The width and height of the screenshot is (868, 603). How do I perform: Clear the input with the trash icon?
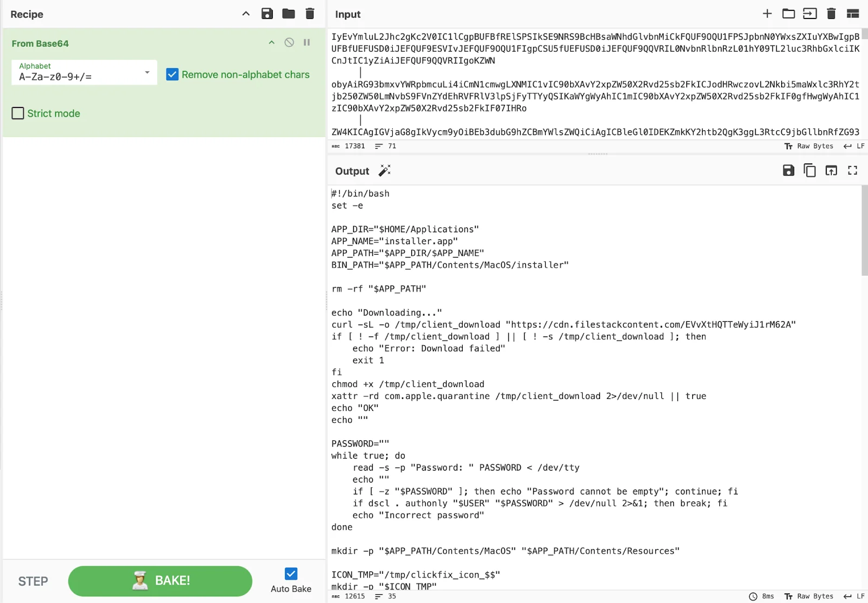[831, 14]
